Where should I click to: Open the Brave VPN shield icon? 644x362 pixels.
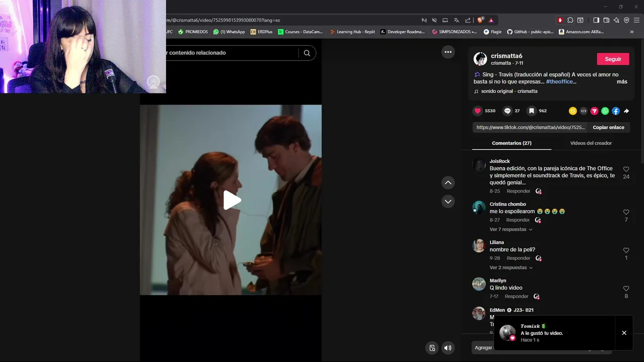coord(626,20)
